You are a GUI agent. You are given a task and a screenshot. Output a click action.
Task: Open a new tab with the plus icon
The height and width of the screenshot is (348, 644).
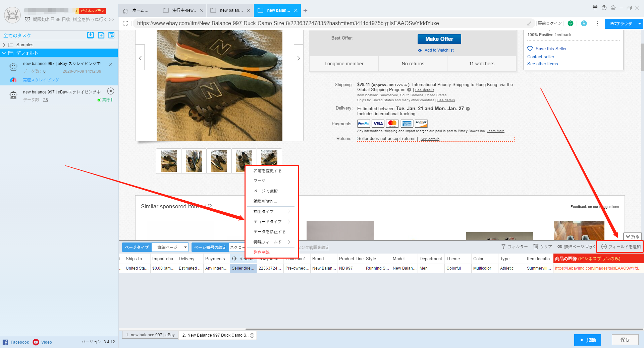[x=305, y=10]
